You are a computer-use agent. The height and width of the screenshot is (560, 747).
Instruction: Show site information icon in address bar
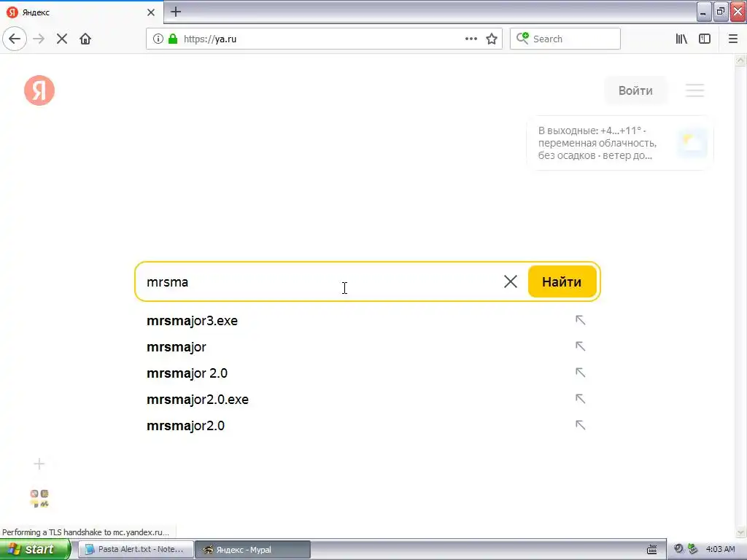[158, 39]
